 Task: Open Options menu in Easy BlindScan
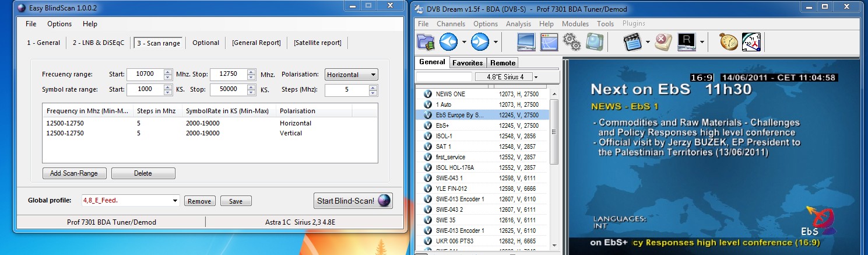[x=59, y=24]
